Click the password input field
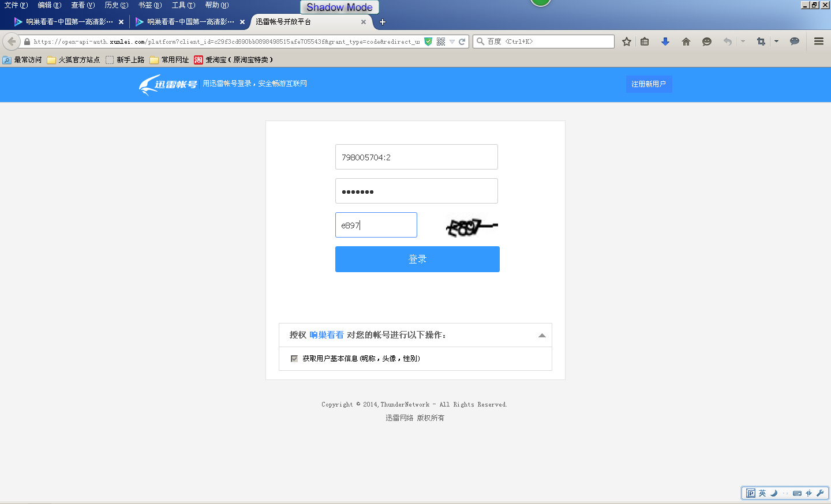 [x=417, y=191]
